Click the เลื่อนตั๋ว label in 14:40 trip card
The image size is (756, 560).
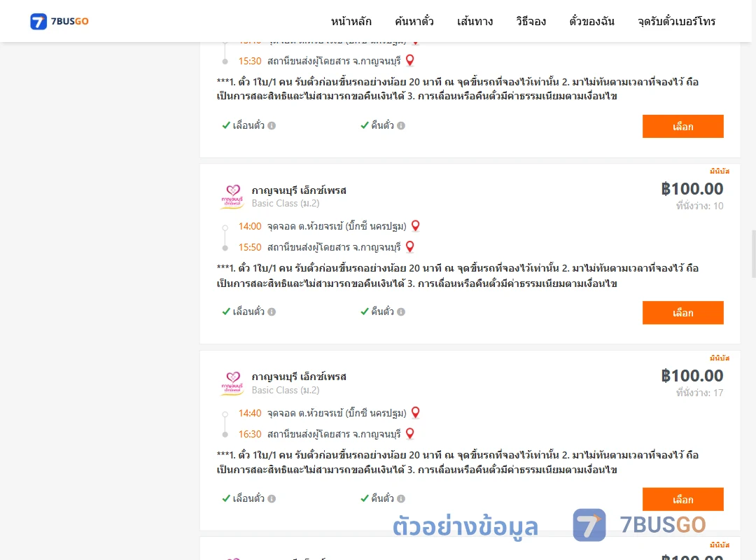(x=248, y=498)
